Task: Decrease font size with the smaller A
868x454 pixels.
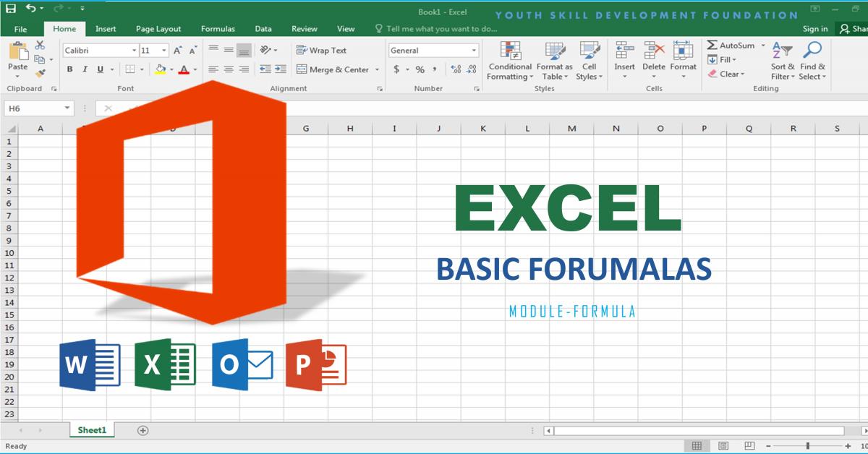Action: tap(192, 51)
